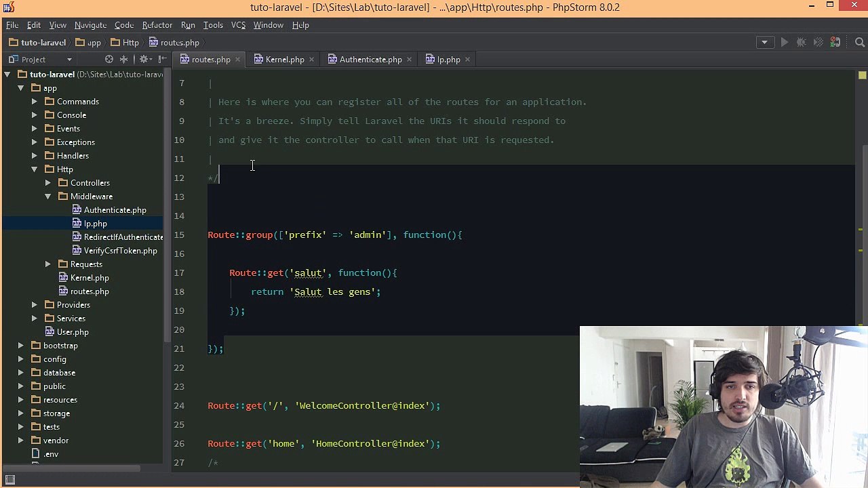Expand the Controllers folder arrow
Screen dimensions: 868x488
[48, 183]
